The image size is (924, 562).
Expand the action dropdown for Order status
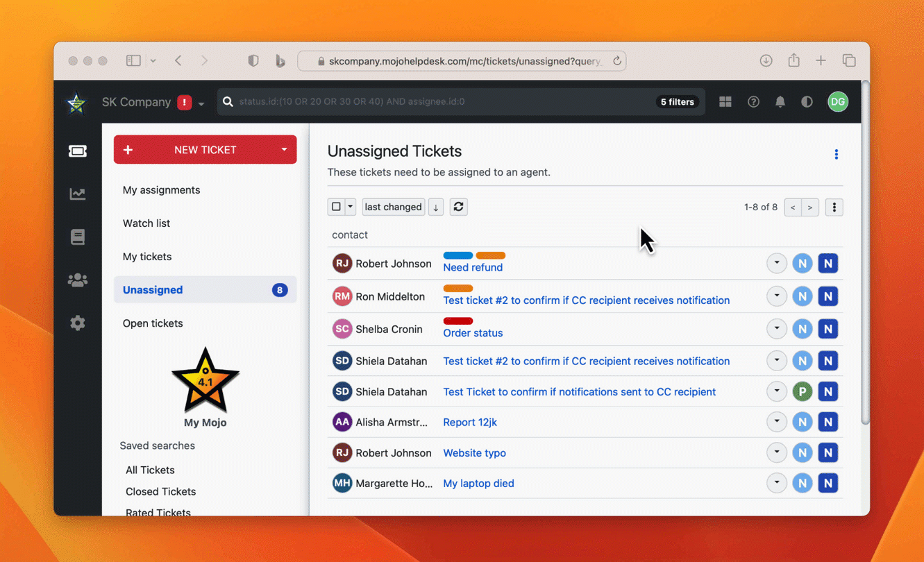coord(777,329)
